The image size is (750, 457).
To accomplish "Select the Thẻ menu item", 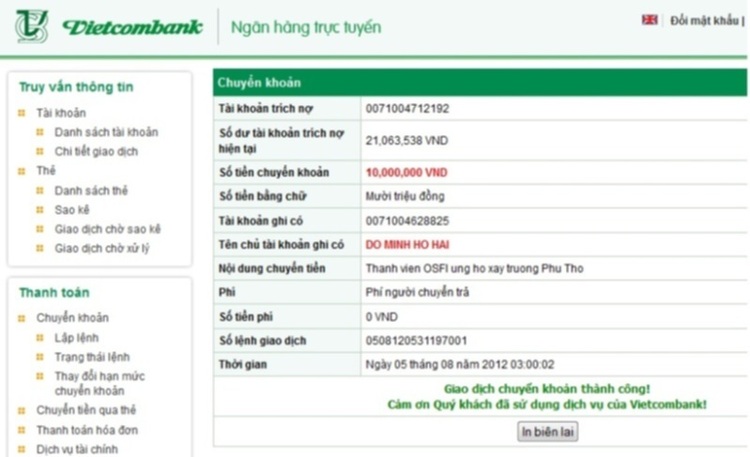I will click(46, 170).
